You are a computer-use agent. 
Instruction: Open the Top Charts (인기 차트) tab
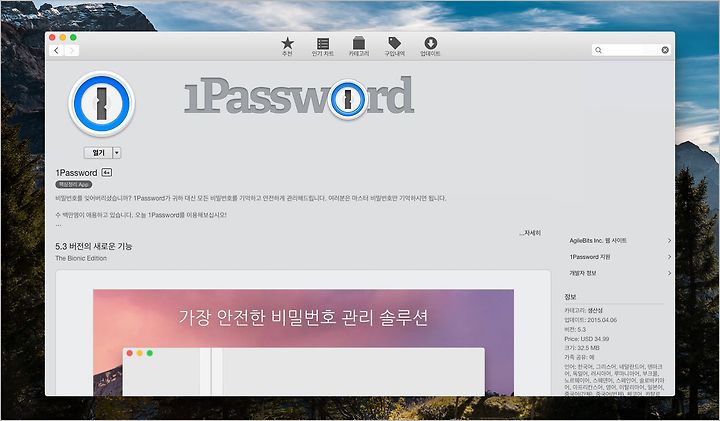(323, 47)
